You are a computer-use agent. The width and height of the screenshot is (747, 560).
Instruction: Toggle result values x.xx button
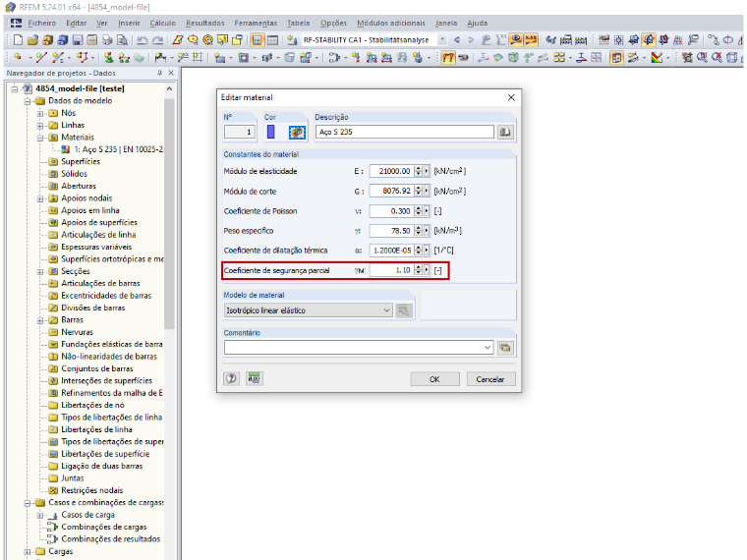(531, 40)
